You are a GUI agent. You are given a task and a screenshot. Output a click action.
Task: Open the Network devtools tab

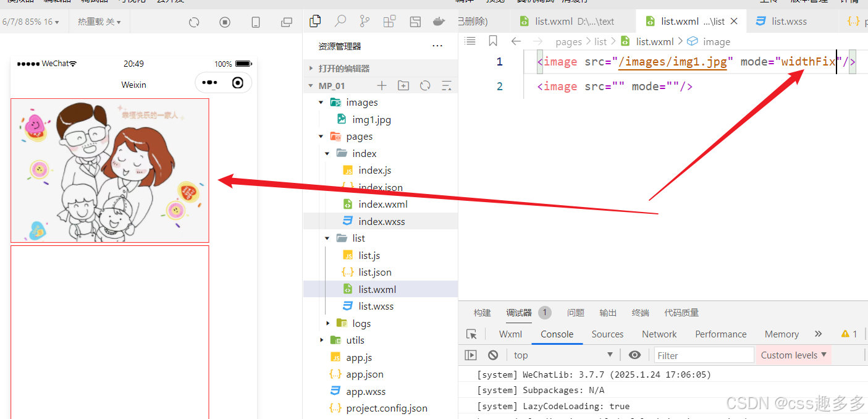pos(659,334)
